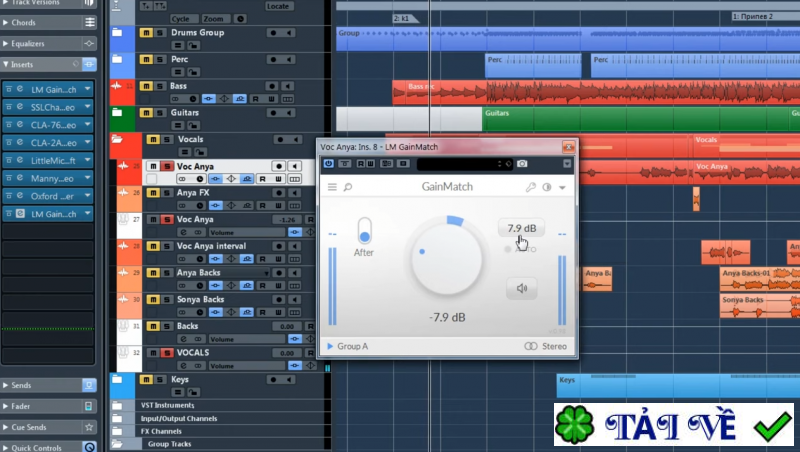Mute the Drums Group track

146,33
